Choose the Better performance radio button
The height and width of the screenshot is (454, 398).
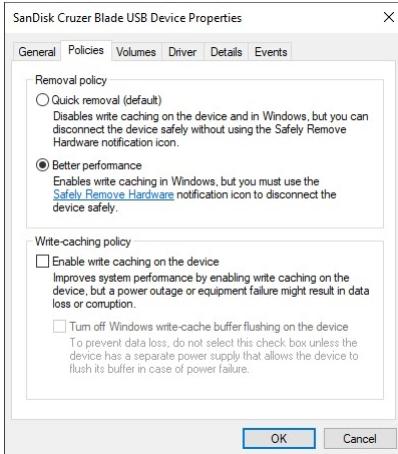(42, 165)
